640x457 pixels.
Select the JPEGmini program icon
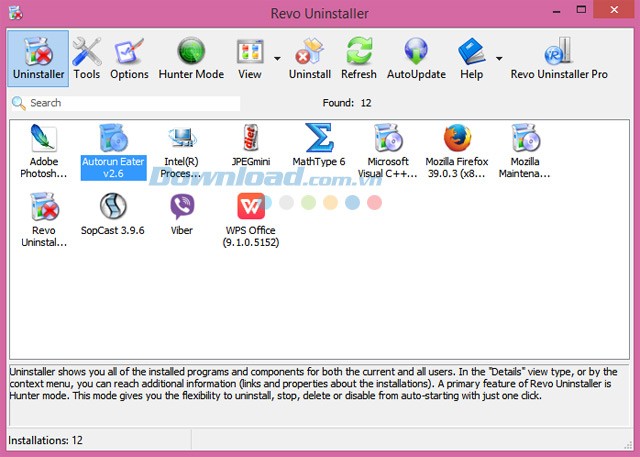click(x=250, y=139)
